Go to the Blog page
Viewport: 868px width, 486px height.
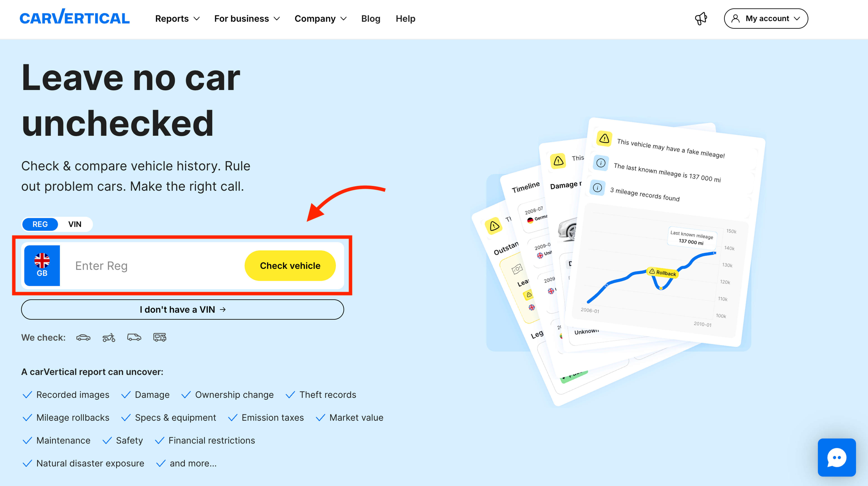(371, 19)
